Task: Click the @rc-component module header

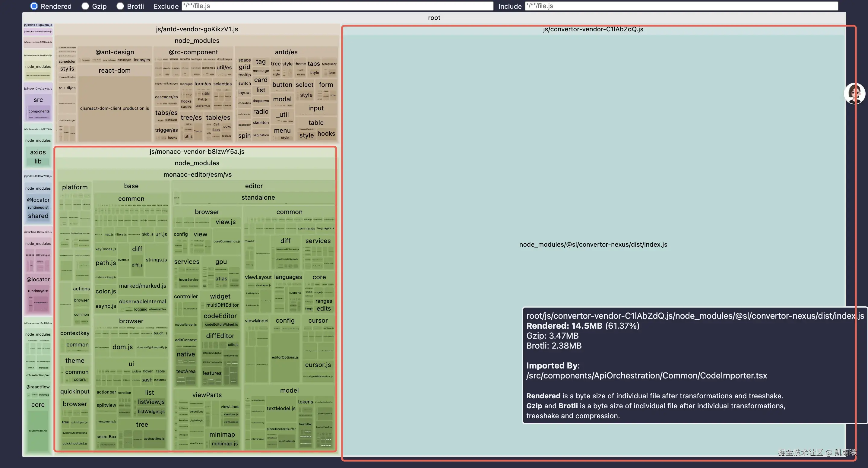Action: click(193, 52)
